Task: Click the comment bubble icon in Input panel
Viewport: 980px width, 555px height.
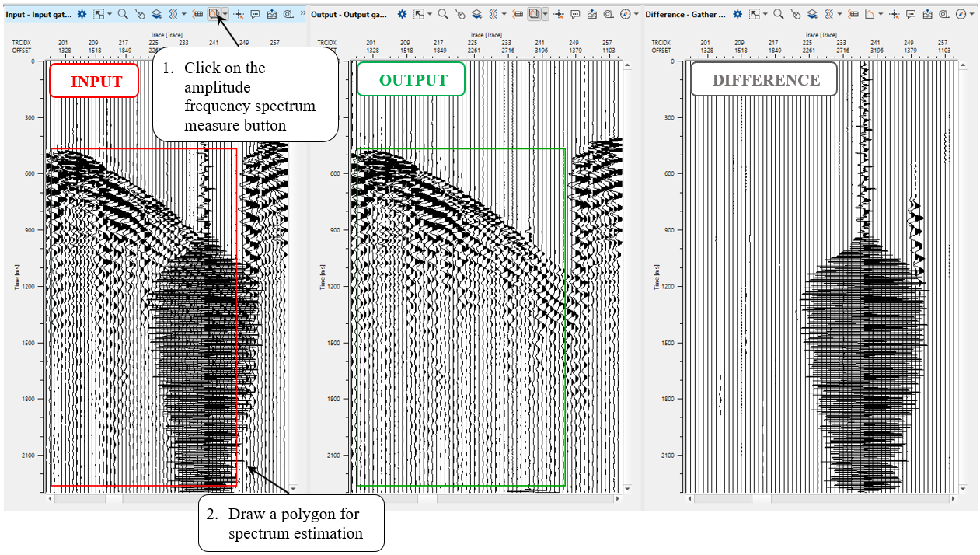Action: coord(255,14)
